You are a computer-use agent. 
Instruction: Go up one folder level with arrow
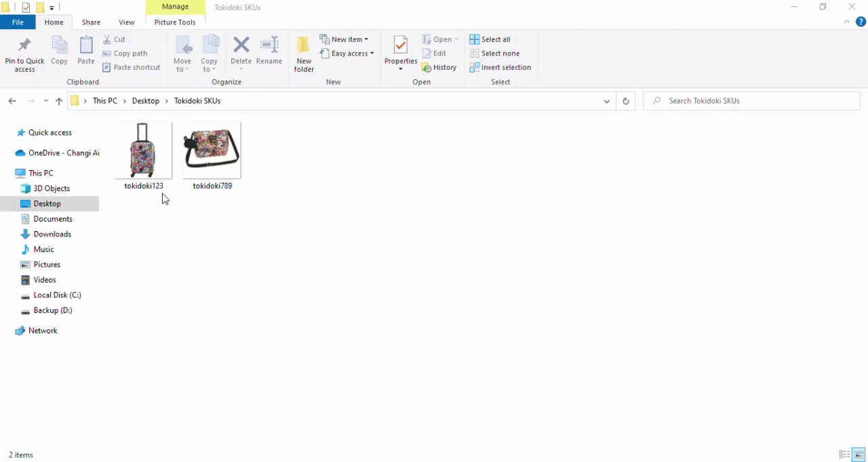coord(59,101)
